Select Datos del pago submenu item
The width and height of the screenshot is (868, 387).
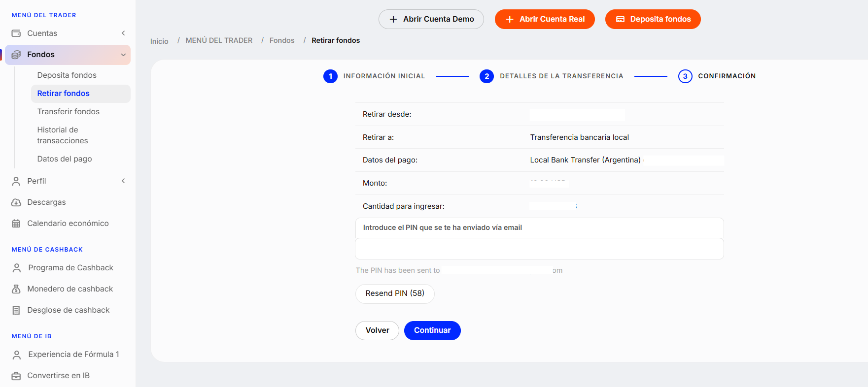(x=65, y=159)
